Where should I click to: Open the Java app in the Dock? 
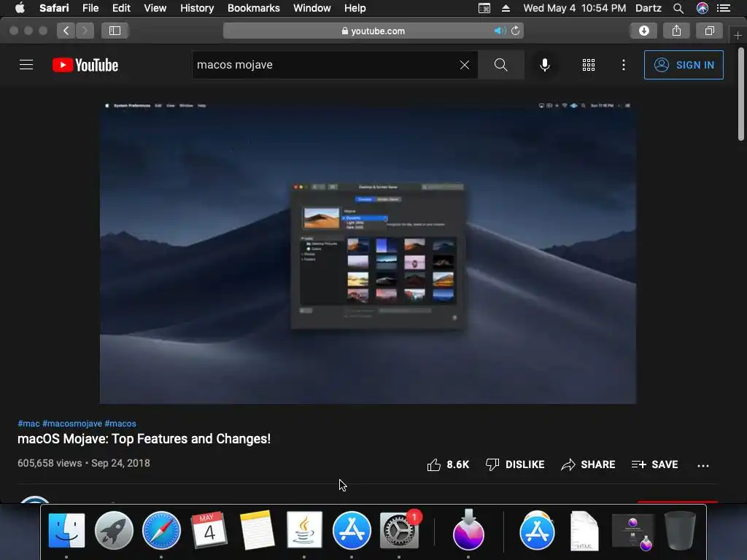click(304, 529)
